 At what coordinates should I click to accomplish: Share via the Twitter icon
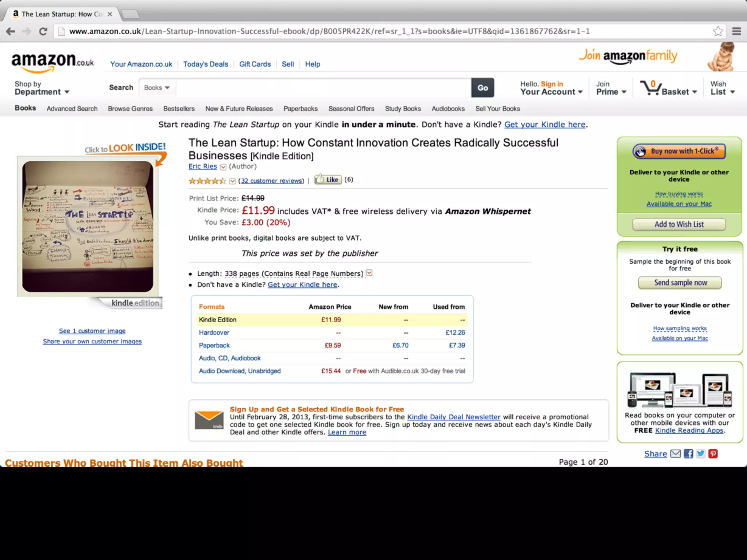(700, 454)
